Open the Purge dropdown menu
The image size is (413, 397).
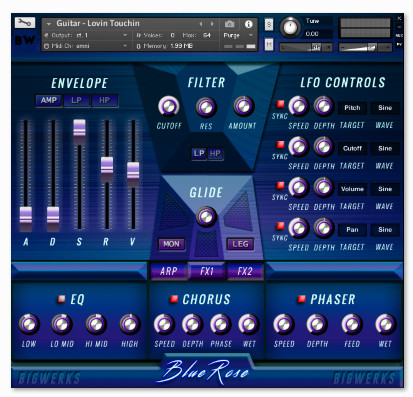click(238, 35)
